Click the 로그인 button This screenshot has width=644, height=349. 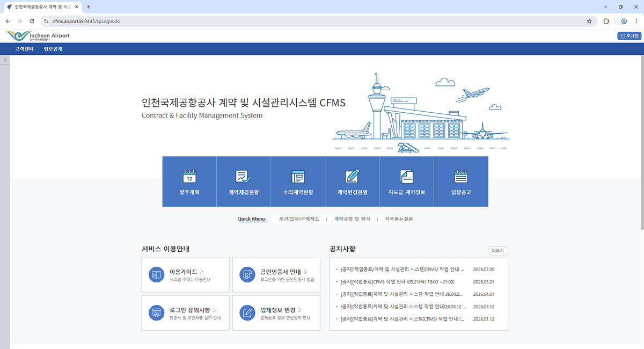(630, 36)
